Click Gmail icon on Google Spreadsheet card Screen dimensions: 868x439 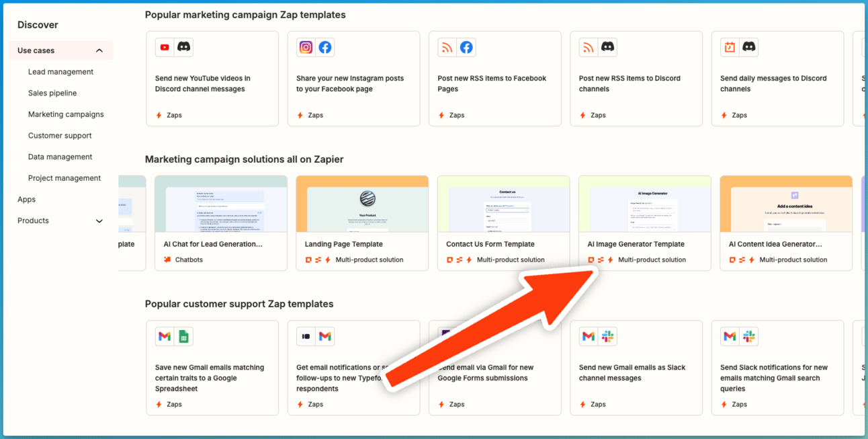point(165,336)
